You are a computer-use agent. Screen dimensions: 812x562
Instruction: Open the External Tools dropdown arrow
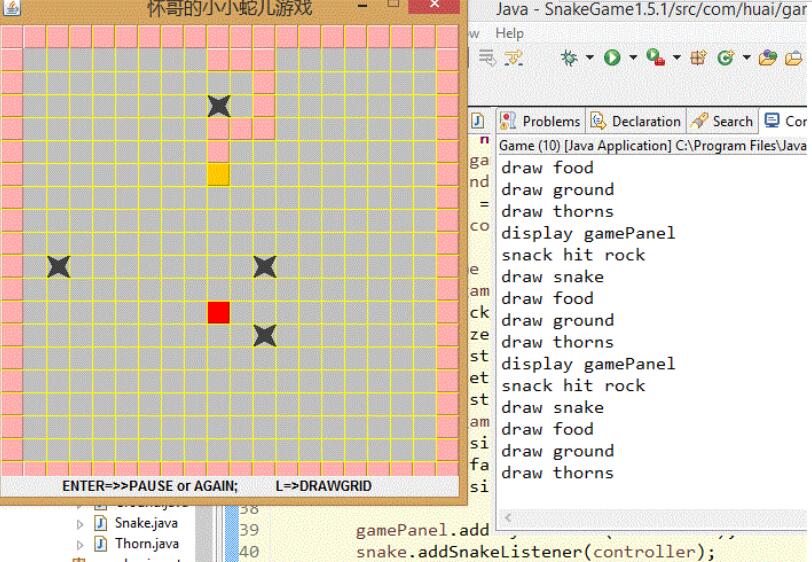click(x=676, y=59)
